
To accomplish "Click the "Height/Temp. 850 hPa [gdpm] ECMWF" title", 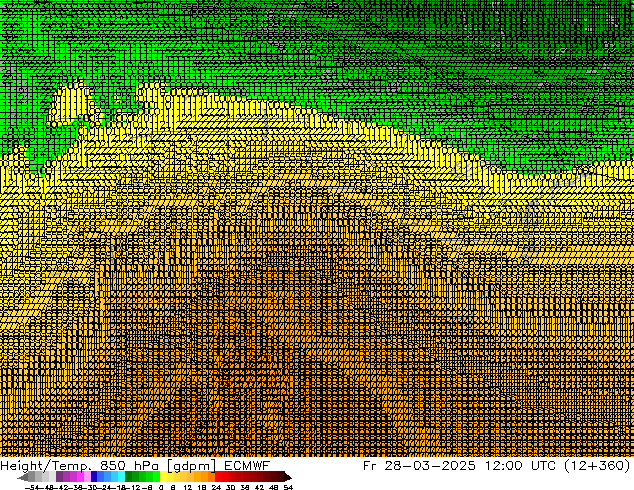I will [135, 465].
